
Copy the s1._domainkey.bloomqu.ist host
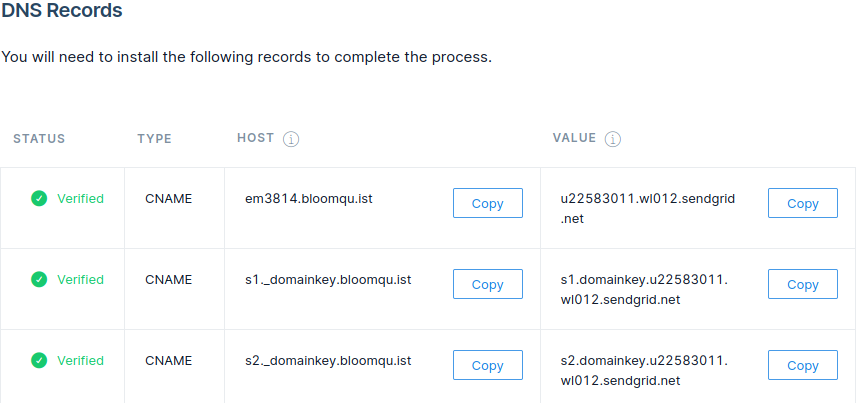(x=488, y=284)
